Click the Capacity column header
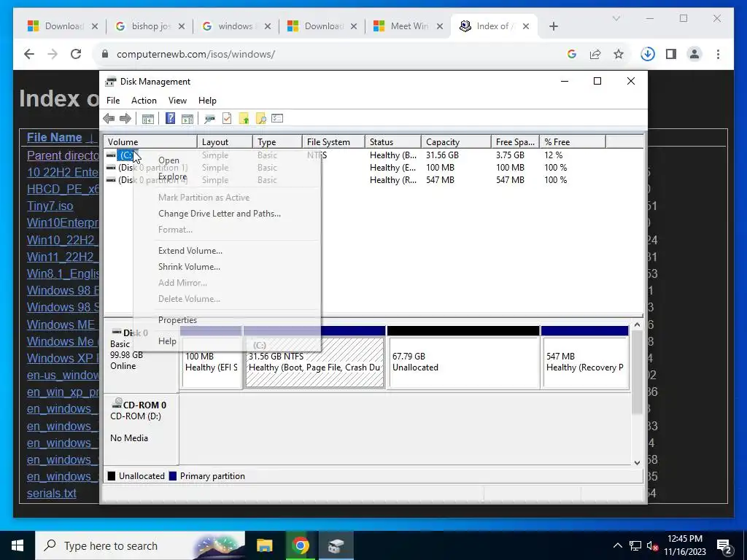Screen dimensions: 747x560 coord(456,142)
